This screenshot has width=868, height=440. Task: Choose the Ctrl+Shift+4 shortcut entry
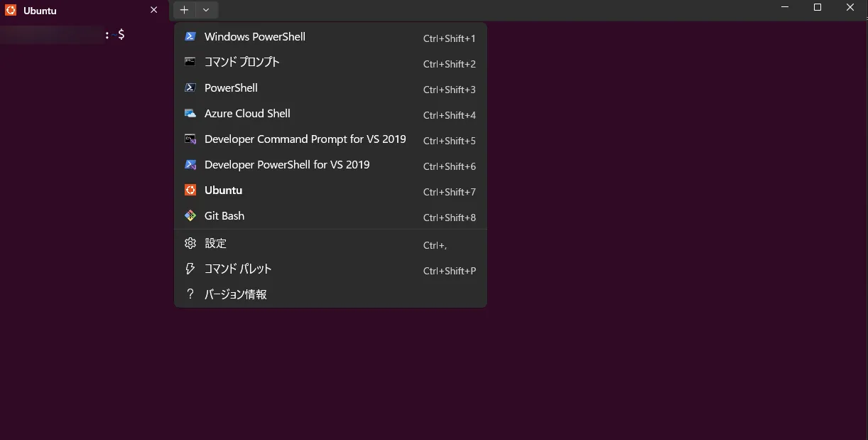point(449,115)
